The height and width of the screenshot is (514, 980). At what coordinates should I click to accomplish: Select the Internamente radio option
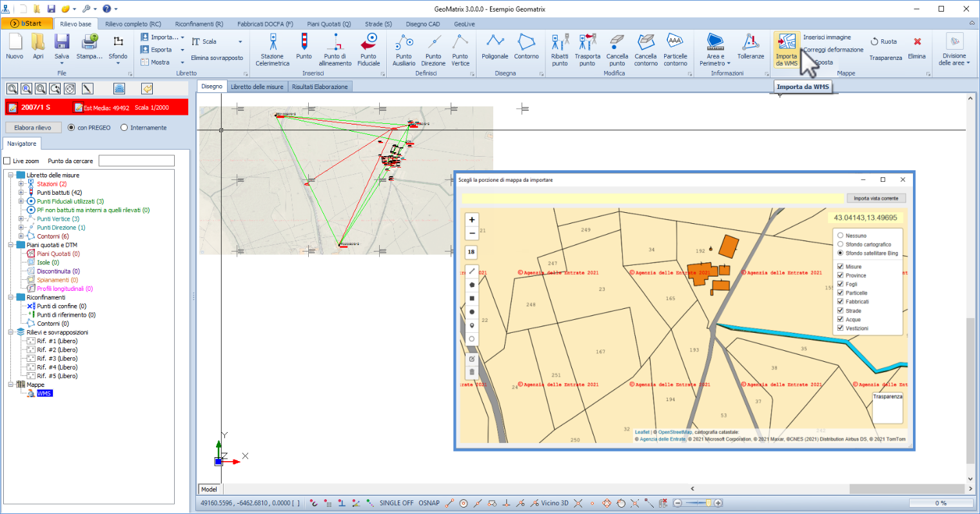[x=124, y=128]
